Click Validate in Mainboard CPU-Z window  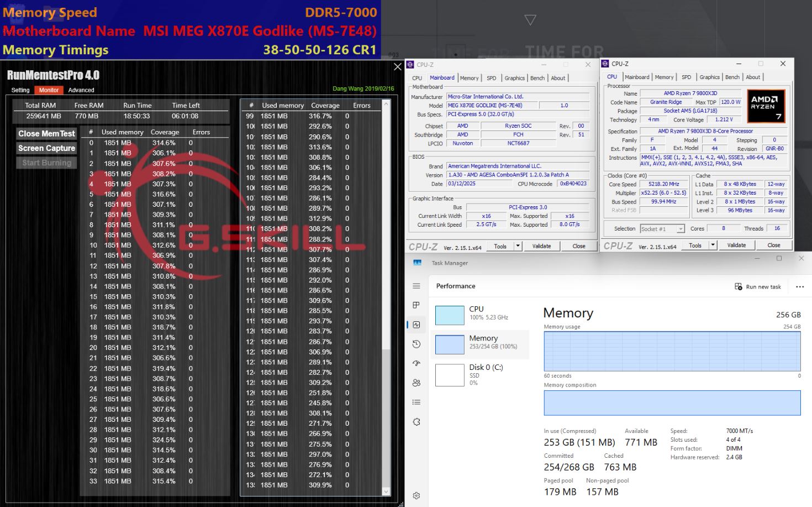[x=541, y=246]
